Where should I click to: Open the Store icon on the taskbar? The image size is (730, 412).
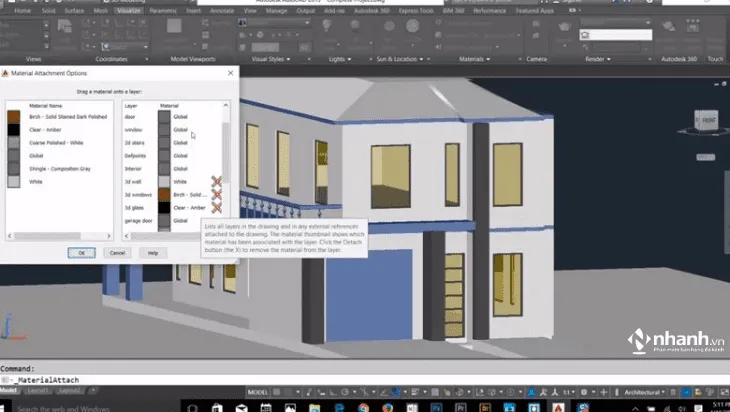click(x=217, y=408)
